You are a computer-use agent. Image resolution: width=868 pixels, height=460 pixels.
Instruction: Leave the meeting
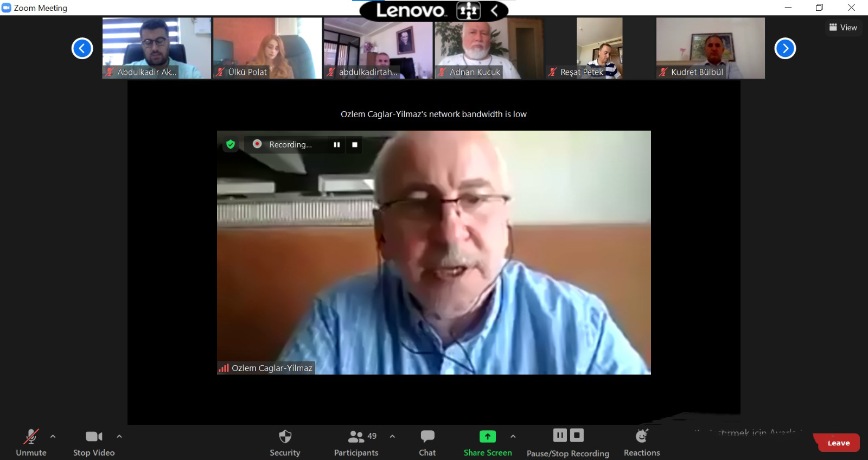838,443
